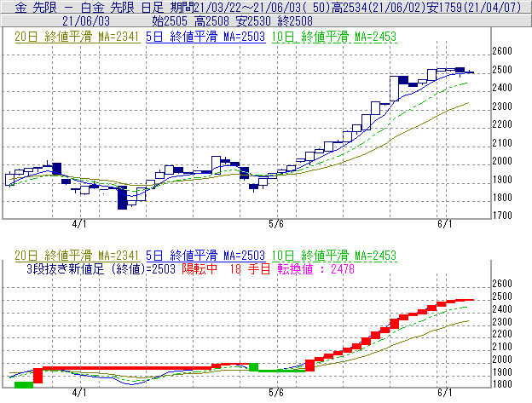Click the green line-break block before 5/6
The width and height of the screenshot is (532, 403).
254,367
